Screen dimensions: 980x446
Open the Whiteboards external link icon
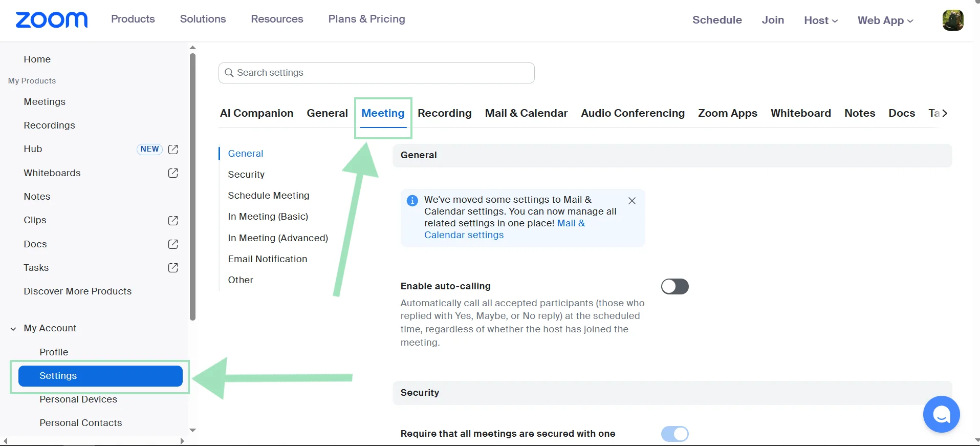tap(173, 173)
